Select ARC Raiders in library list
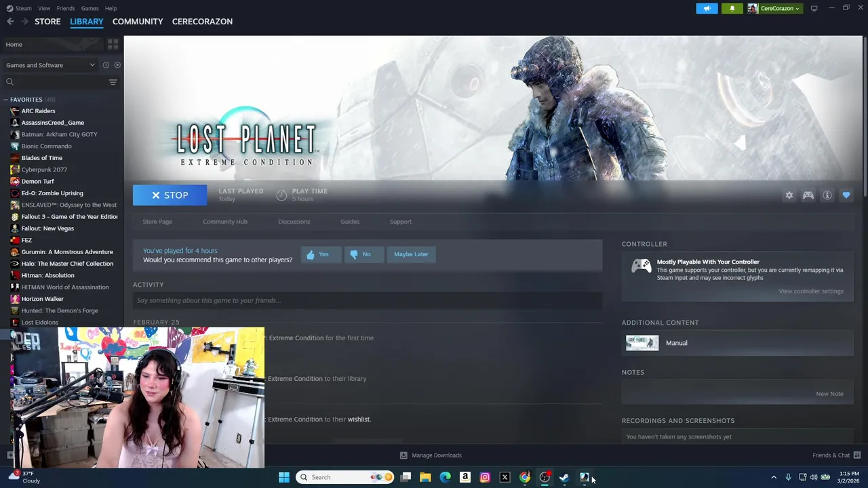The width and height of the screenshot is (868, 488). [38, 111]
